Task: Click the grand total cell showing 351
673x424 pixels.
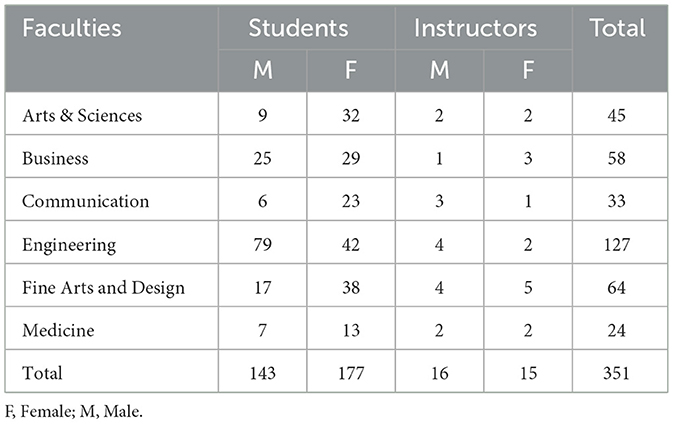Action: pos(617,373)
